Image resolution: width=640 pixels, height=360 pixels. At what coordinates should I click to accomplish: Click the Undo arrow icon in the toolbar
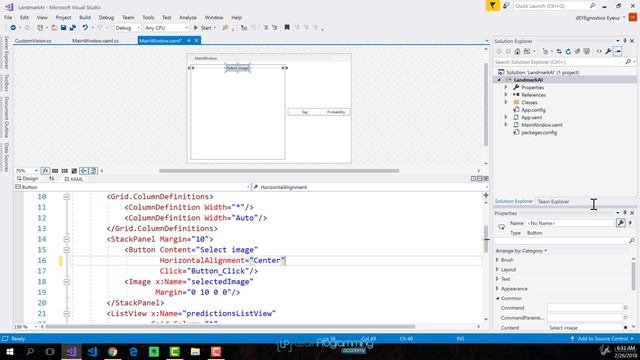click(x=85, y=28)
